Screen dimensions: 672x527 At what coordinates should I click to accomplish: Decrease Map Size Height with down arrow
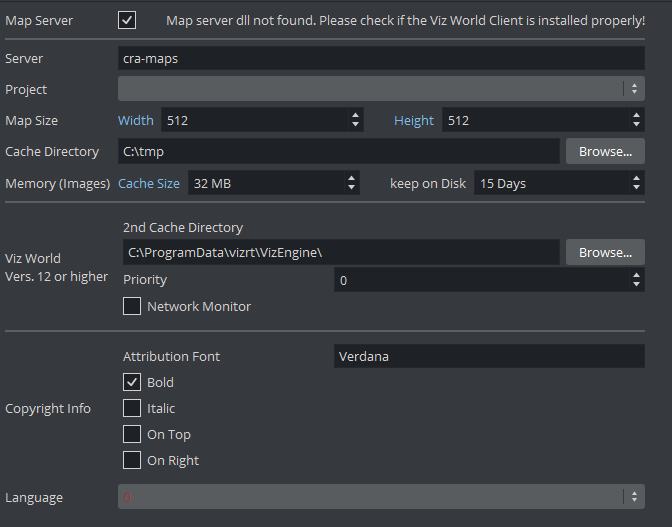pyautogui.click(x=637, y=126)
